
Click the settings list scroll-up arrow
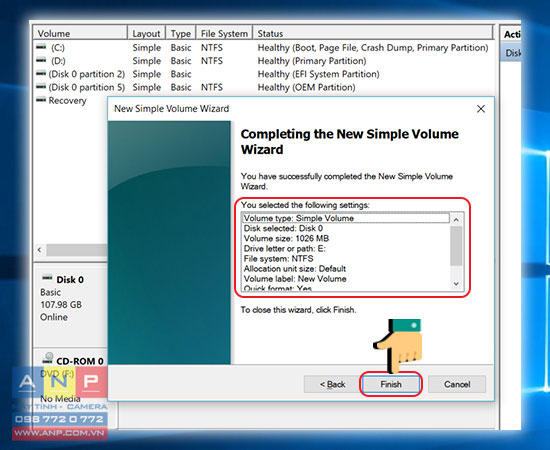pyautogui.click(x=456, y=220)
